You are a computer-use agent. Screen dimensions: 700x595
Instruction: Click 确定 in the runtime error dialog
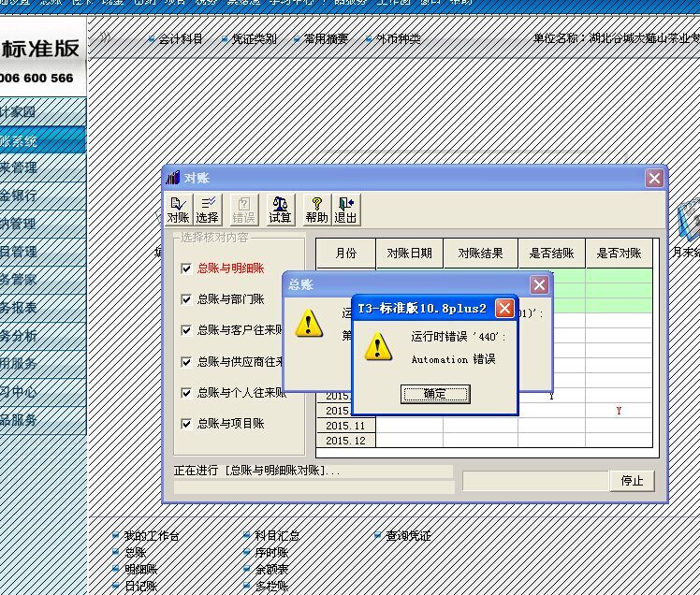435,394
